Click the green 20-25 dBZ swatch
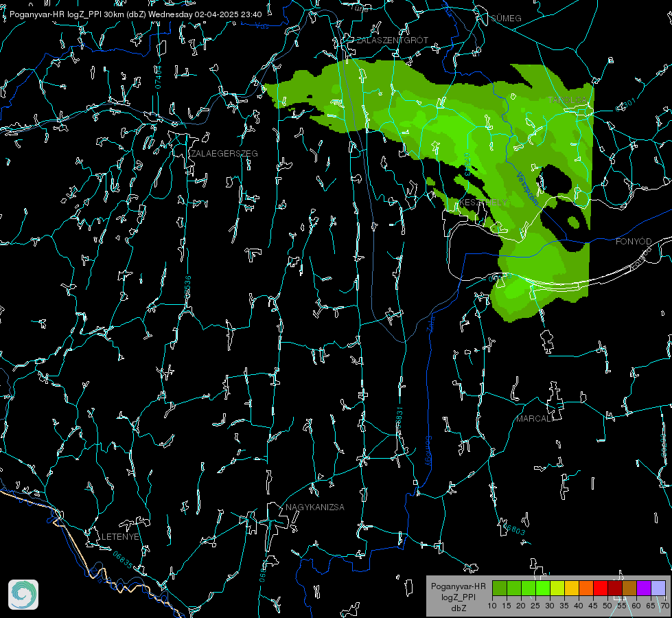The width and height of the screenshot is (672, 618). point(529,588)
